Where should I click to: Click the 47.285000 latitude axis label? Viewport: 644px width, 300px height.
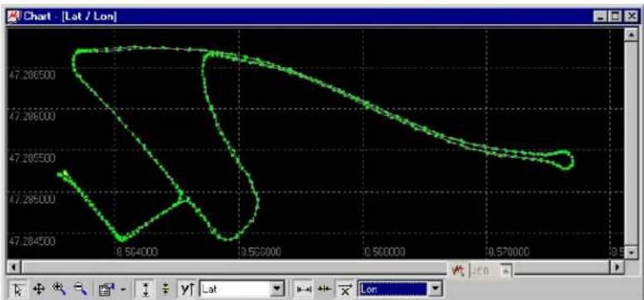[x=32, y=200]
